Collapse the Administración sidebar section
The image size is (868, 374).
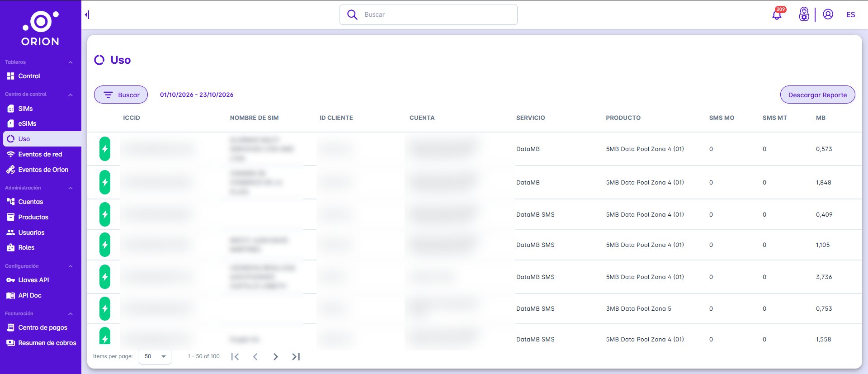coord(71,188)
